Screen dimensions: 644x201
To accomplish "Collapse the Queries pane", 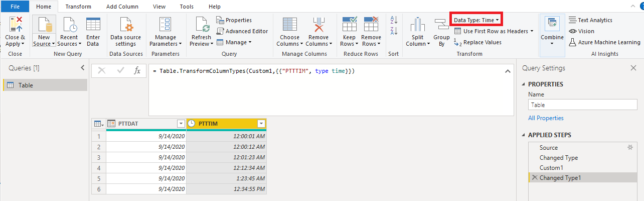I will [x=83, y=68].
